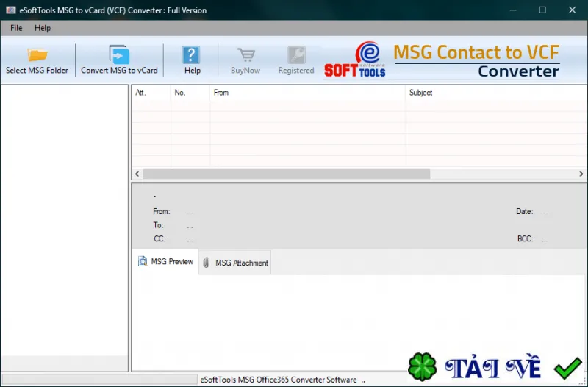
Task: Click the green checkmark icon
Action: tap(567, 368)
